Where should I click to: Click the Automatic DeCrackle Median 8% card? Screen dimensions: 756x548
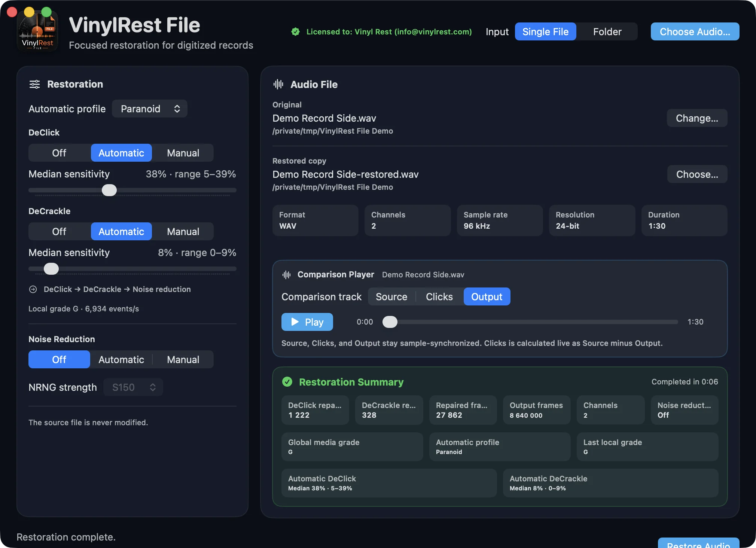610,483
